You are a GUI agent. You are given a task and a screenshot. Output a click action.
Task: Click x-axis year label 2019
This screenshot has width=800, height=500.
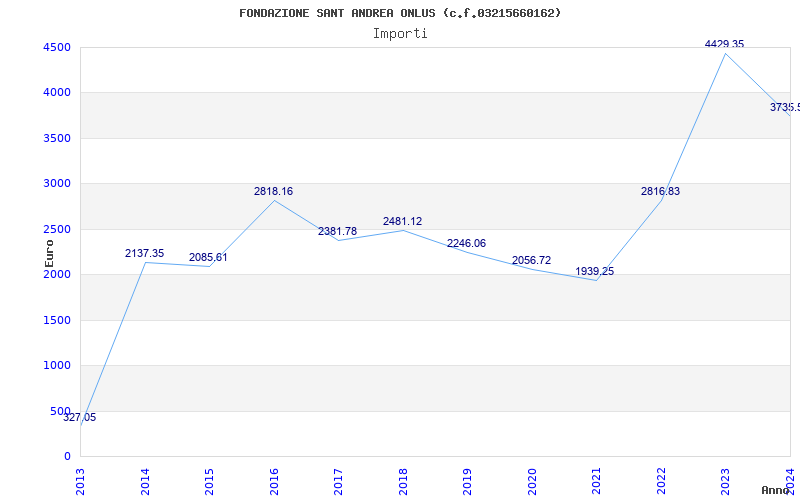(x=467, y=482)
